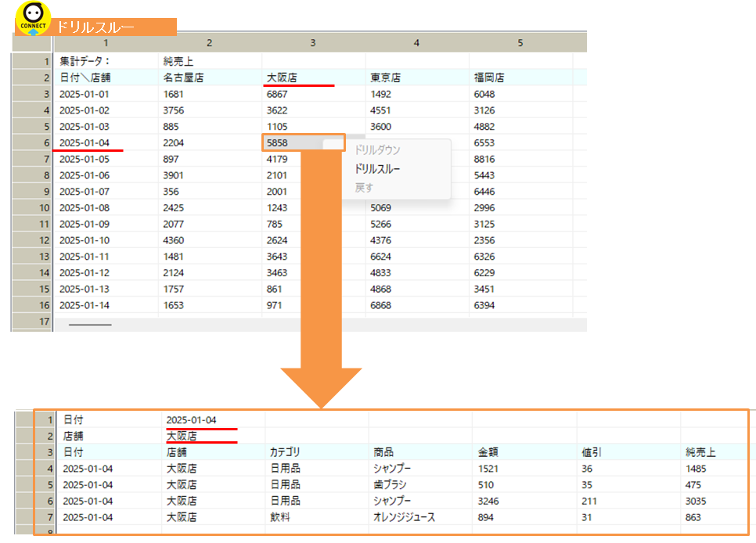Select row header number 6 in the upper grid
756x543 pixels.
32,142
